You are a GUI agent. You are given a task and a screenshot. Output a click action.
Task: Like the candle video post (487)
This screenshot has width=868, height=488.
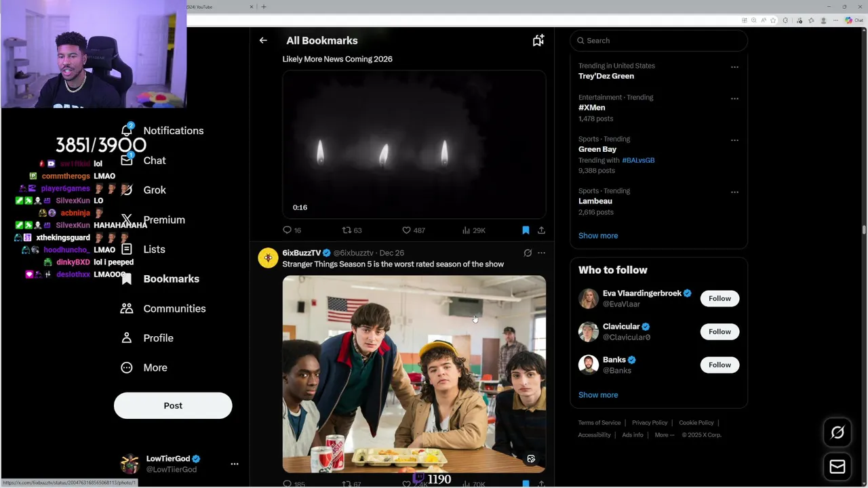click(413, 230)
